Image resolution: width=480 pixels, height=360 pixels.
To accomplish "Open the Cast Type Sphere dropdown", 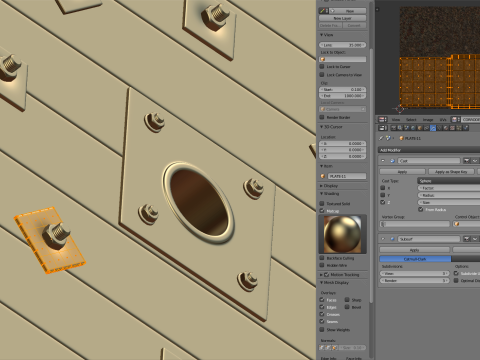I will pos(449,181).
